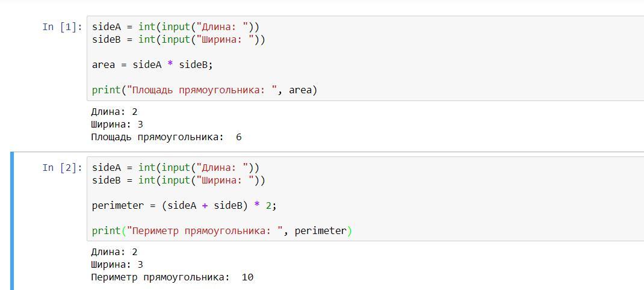Image resolution: width=644 pixels, height=290 pixels.
Task: Click the sideB input line in second cell
Action: click(179, 180)
